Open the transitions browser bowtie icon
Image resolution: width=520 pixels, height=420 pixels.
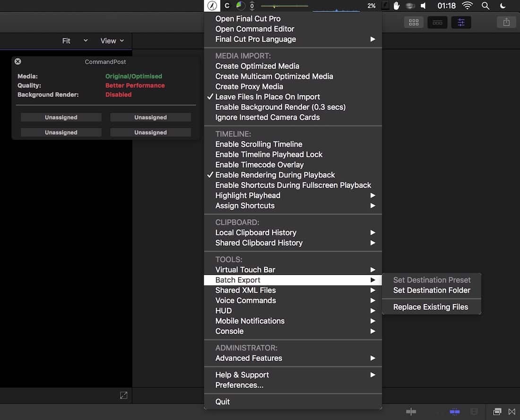(x=511, y=411)
